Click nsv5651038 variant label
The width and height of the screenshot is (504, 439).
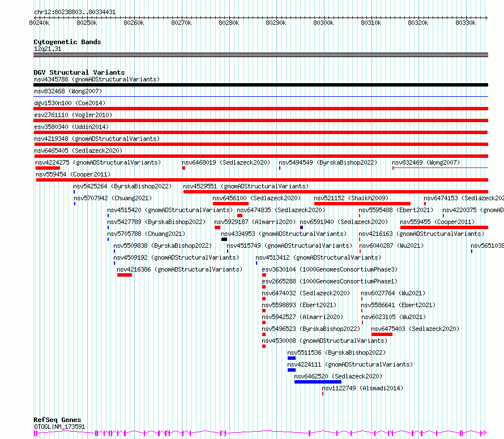tap(487, 246)
